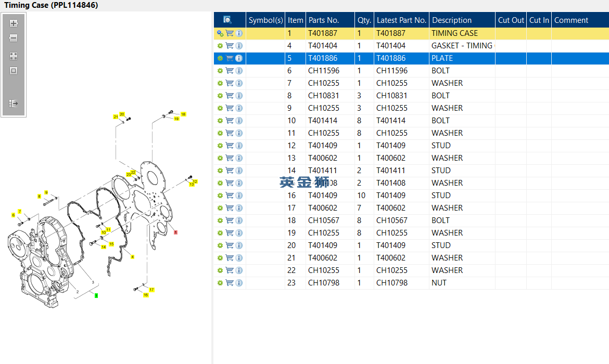The image size is (609, 364).
Task: Add GASKET T401404 to cart
Action: pos(230,46)
